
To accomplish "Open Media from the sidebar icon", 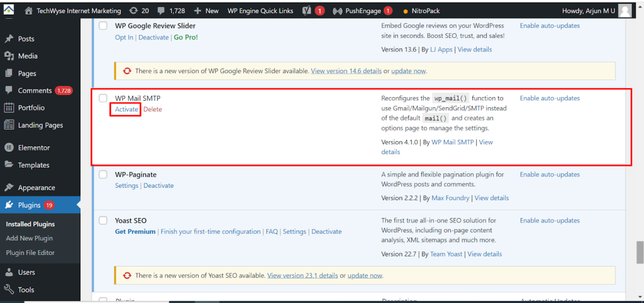I will (x=9, y=56).
